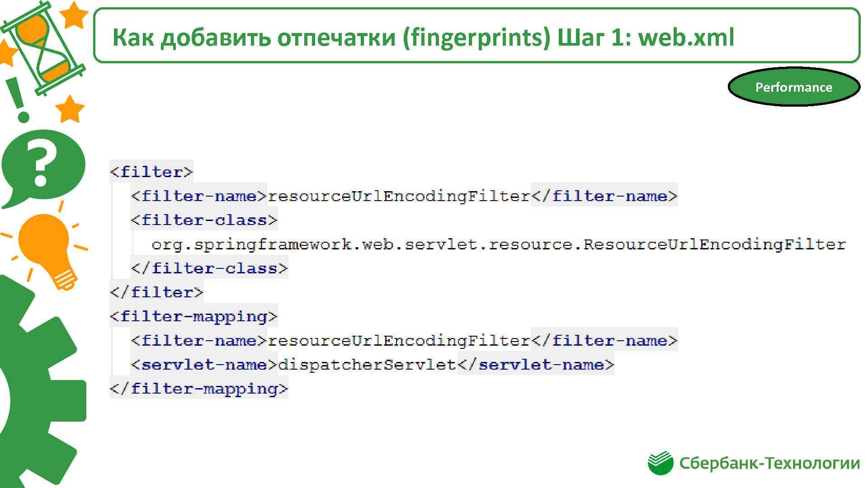
Task: Click the orange star below the hourglass
Action: [70, 109]
